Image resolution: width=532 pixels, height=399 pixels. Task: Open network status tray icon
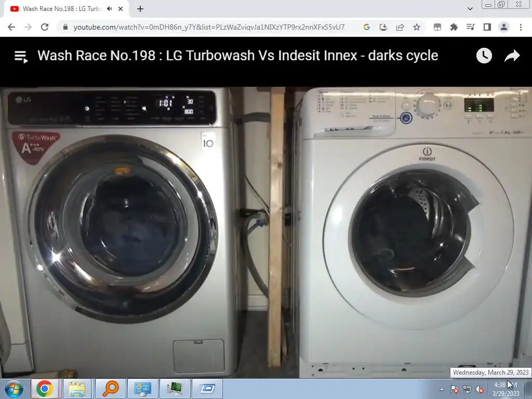tap(467, 389)
